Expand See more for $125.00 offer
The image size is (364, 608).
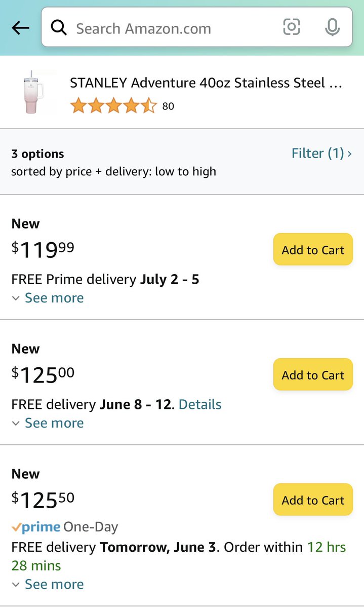[48, 423]
